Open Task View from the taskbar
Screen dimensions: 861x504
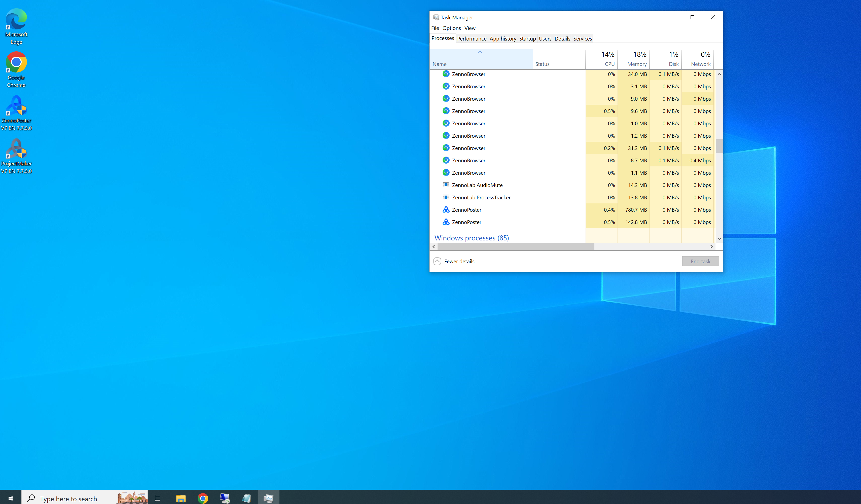(x=159, y=498)
